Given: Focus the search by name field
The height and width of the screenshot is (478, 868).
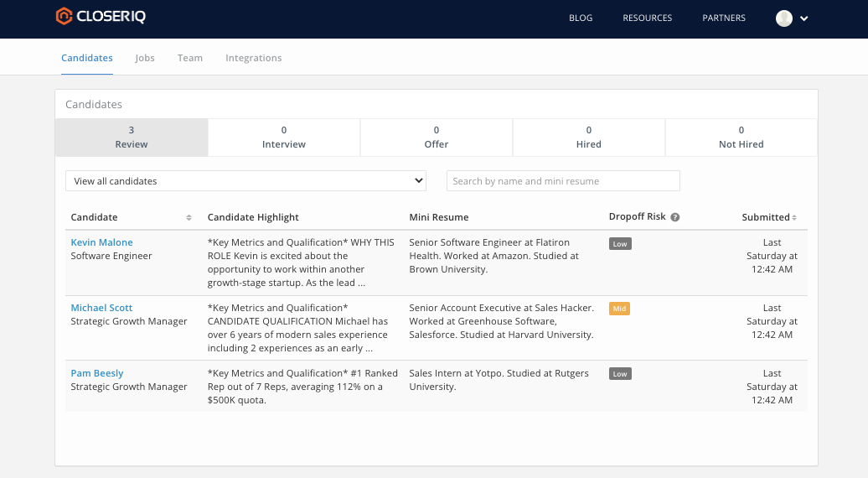Looking at the screenshot, I should [x=562, y=181].
